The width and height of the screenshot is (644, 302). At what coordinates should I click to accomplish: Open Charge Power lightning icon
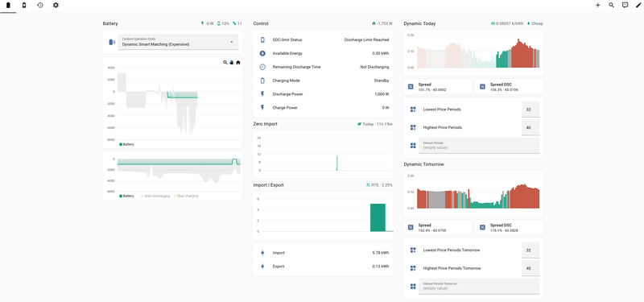pos(263,108)
